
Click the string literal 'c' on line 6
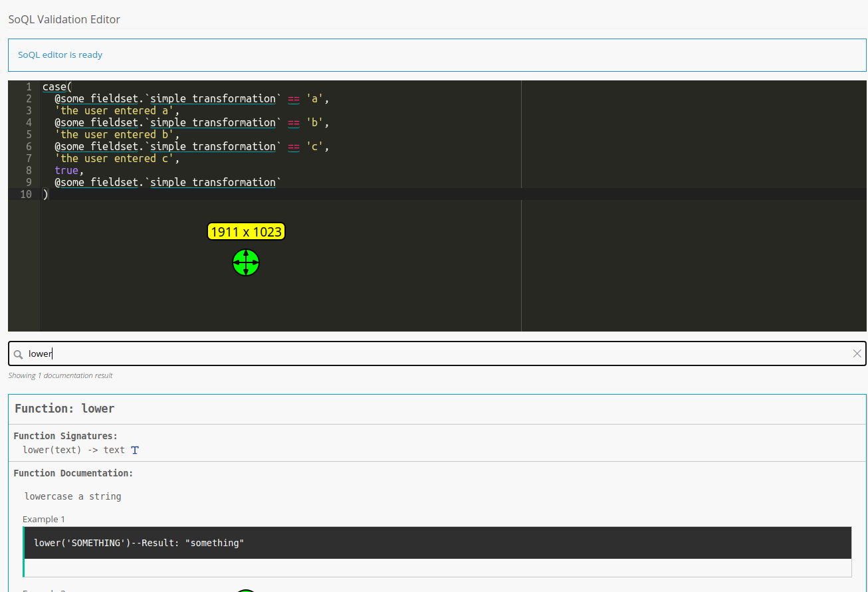(x=314, y=146)
